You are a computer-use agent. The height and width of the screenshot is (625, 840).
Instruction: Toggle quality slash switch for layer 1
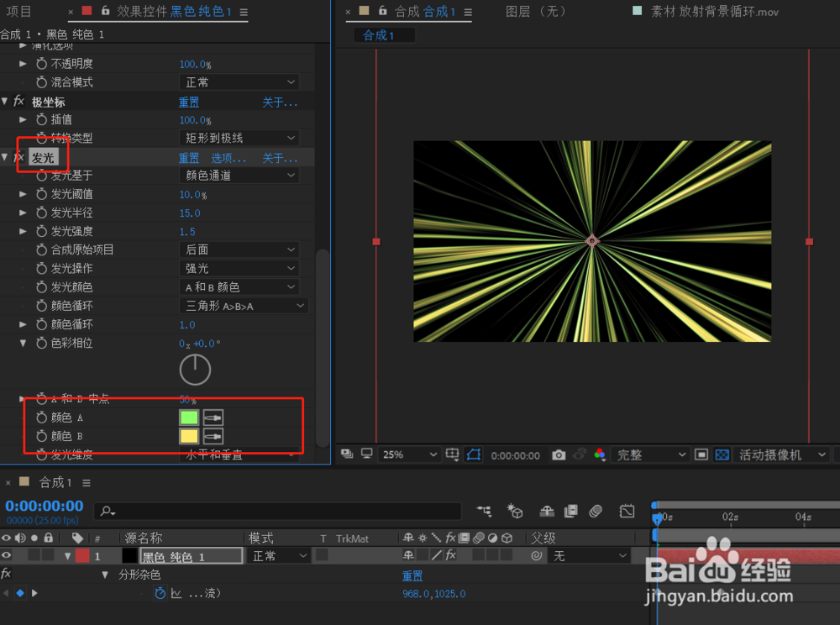(437, 555)
